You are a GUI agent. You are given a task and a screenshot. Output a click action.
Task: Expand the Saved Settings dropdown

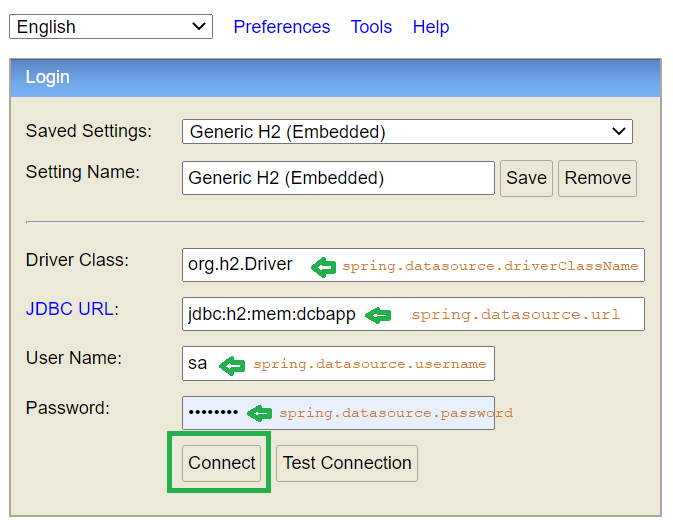[x=406, y=131]
